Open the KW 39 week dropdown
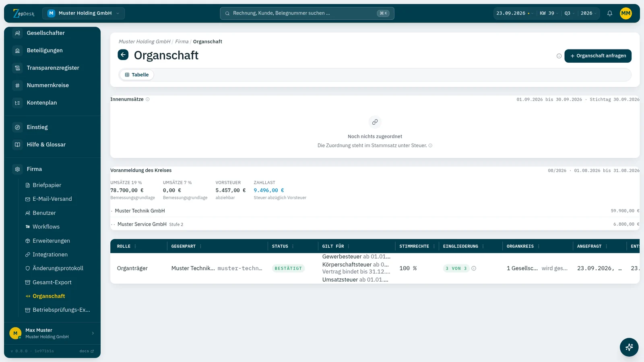The height and width of the screenshot is (362, 644). 549,13
